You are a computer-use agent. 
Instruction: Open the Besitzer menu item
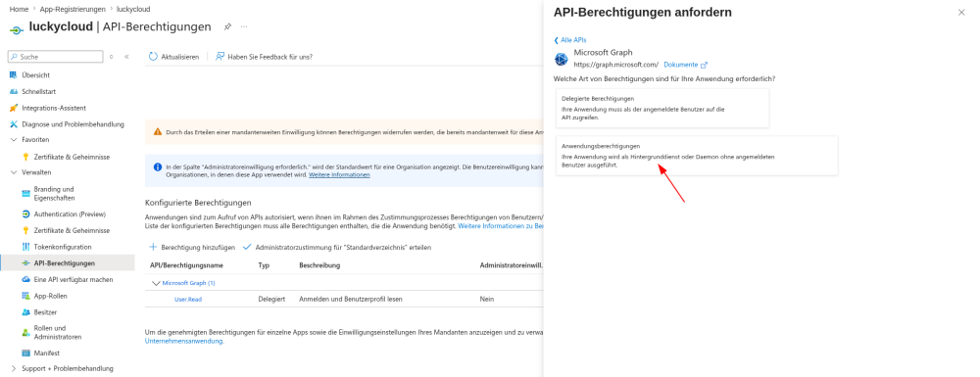coord(46,312)
